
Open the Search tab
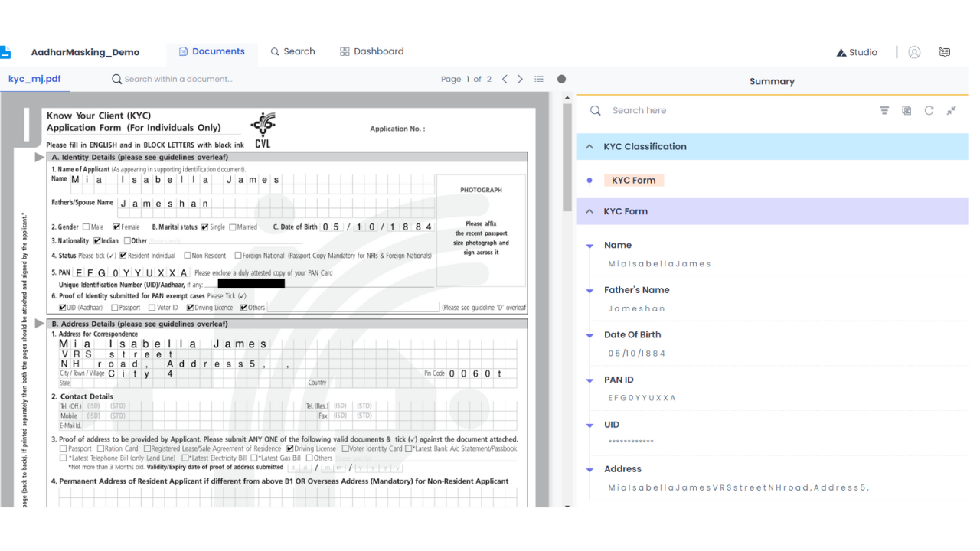(x=292, y=51)
